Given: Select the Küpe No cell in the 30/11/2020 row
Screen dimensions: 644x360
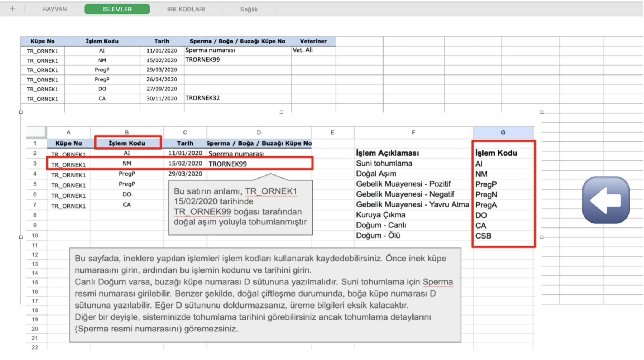Looking at the screenshot, I should pos(43,99).
